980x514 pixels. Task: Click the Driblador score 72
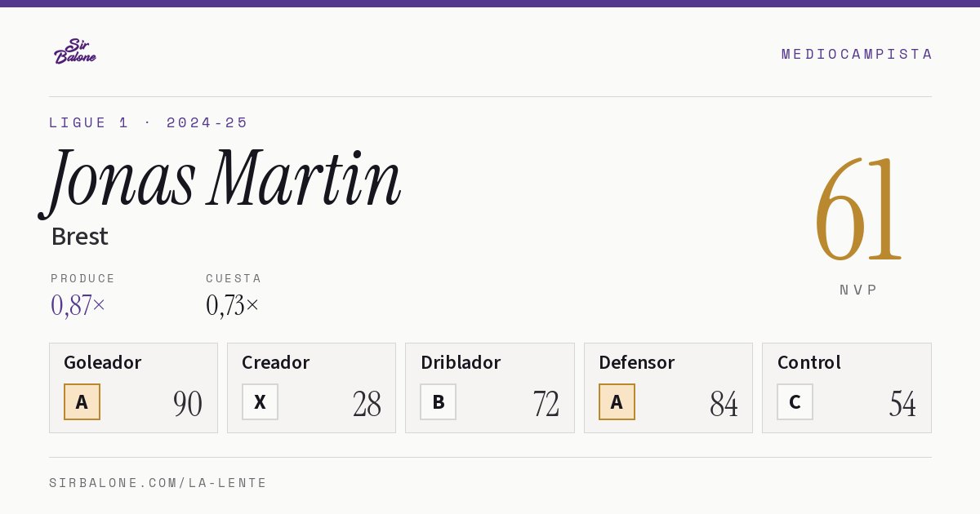(546, 404)
